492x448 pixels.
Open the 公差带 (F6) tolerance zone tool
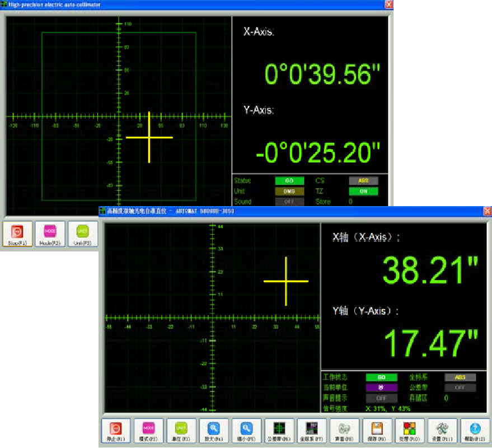pyautogui.click(x=279, y=431)
